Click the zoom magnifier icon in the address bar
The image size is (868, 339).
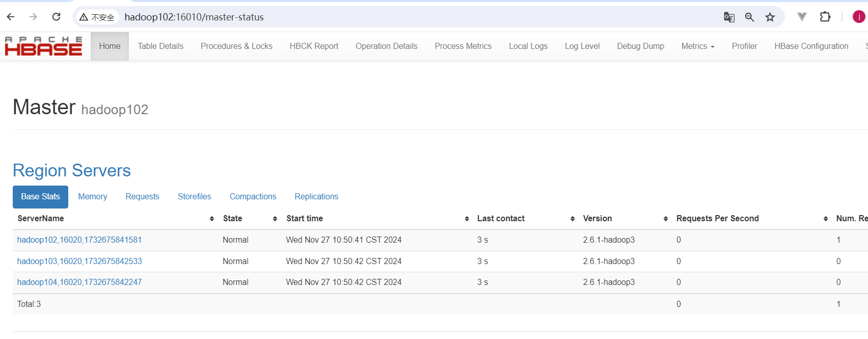click(749, 17)
